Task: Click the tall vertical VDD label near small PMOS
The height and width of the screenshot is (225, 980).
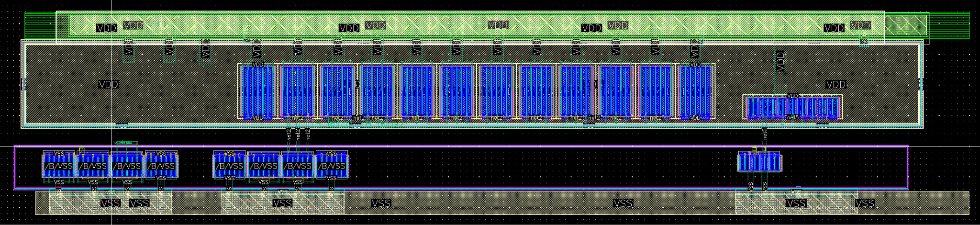Action: tap(780, 61)
